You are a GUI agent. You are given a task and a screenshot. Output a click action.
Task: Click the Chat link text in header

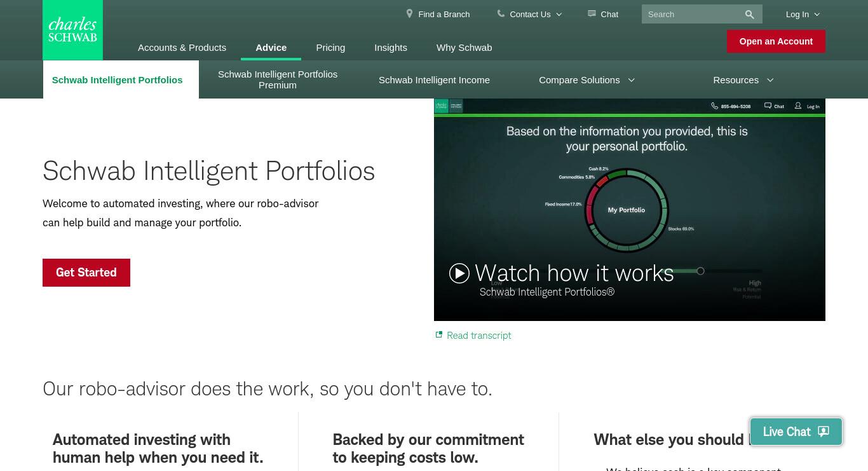tap(609, 14)
